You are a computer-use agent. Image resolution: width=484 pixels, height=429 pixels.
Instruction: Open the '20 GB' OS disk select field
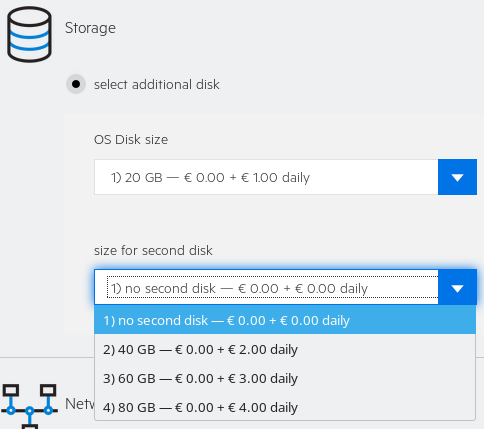click(266, 177)
